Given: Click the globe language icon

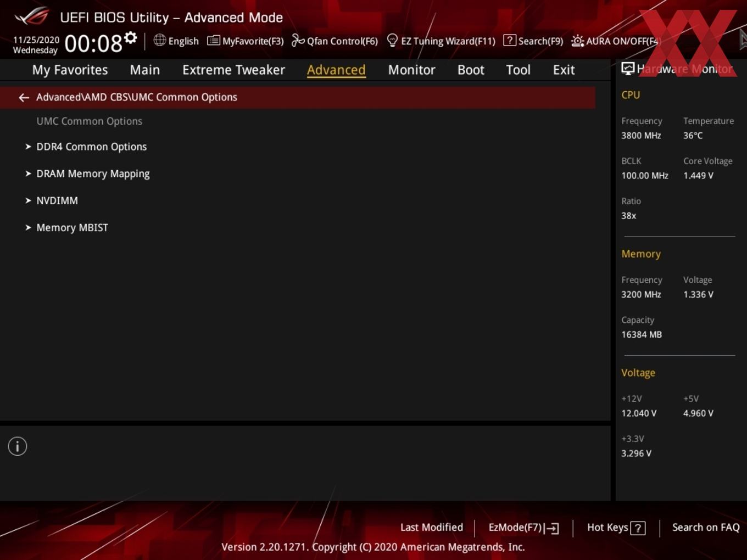Looking at the screenshot, I should point(159,40).
